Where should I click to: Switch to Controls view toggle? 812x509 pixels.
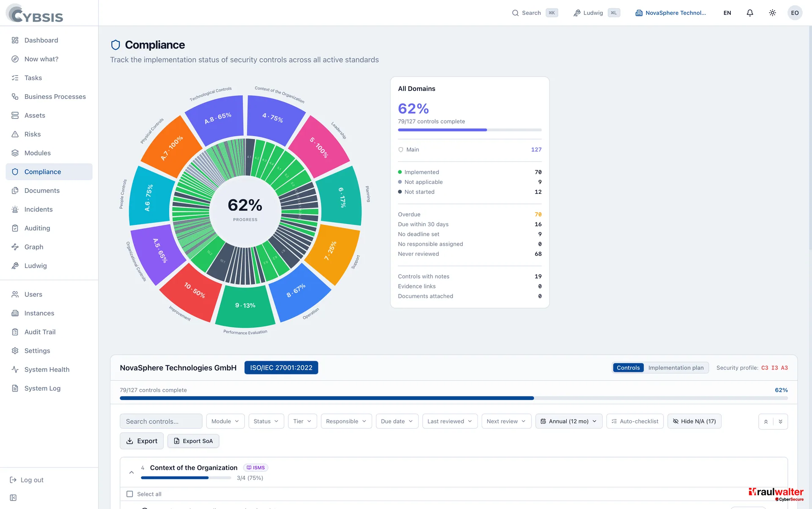tap(628, 368)
